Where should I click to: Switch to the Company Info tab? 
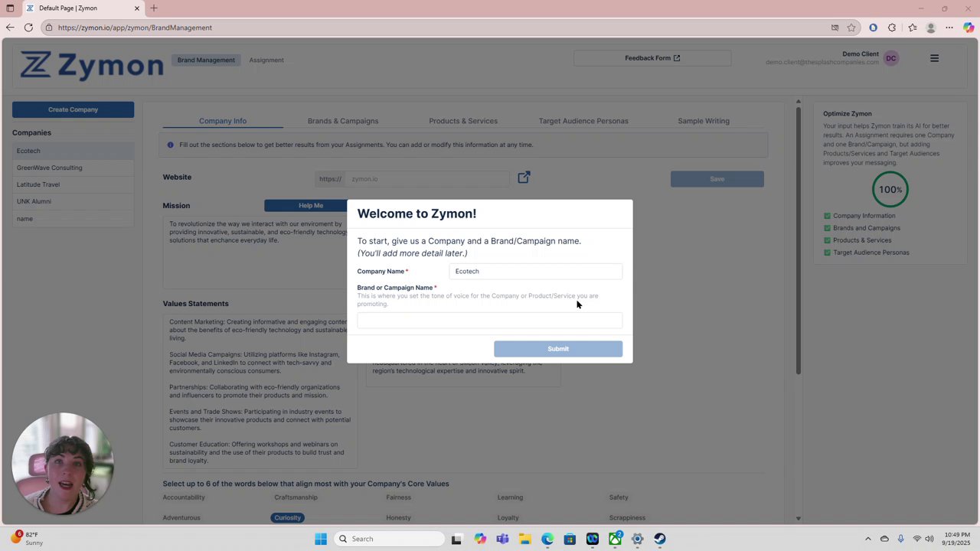coord(223,121)
